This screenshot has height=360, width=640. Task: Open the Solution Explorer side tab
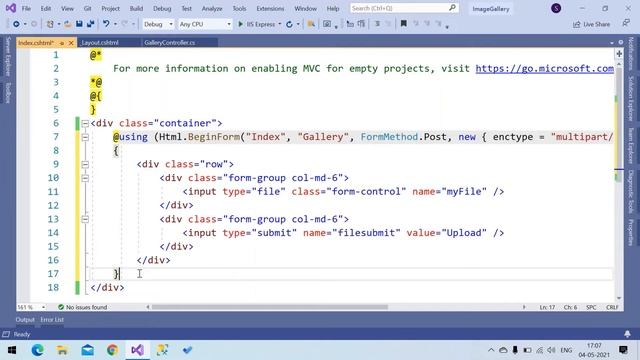pos(631,98)
